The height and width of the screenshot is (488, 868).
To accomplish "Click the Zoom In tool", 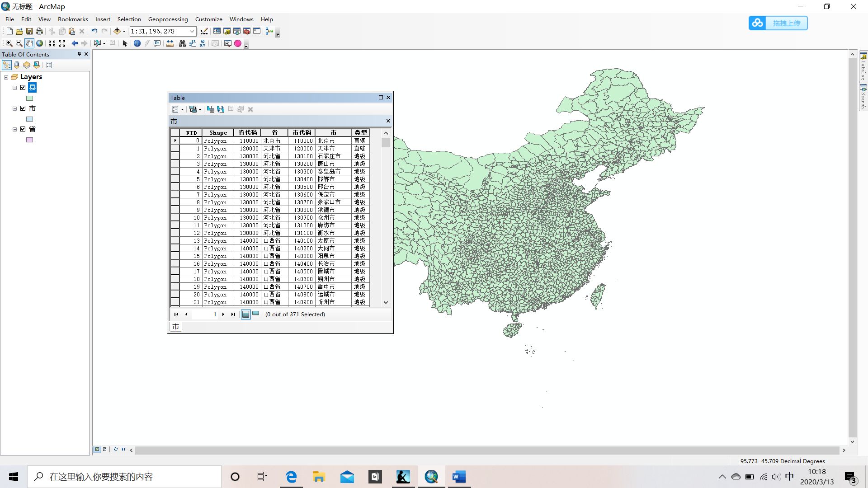I will pos(9,43).
